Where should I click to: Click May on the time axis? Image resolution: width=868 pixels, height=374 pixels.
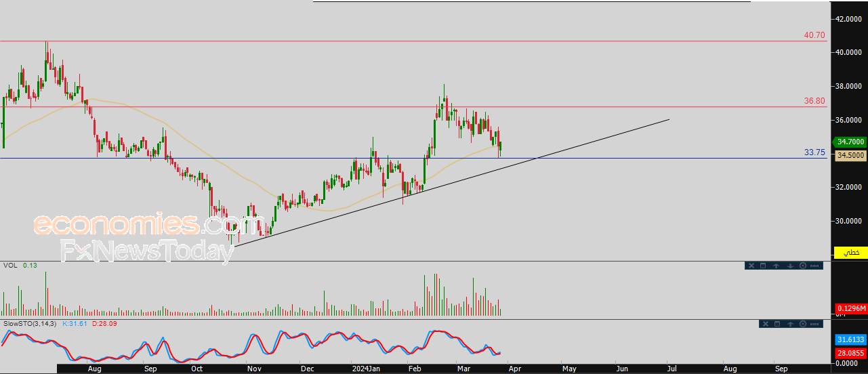click(569, 369)
